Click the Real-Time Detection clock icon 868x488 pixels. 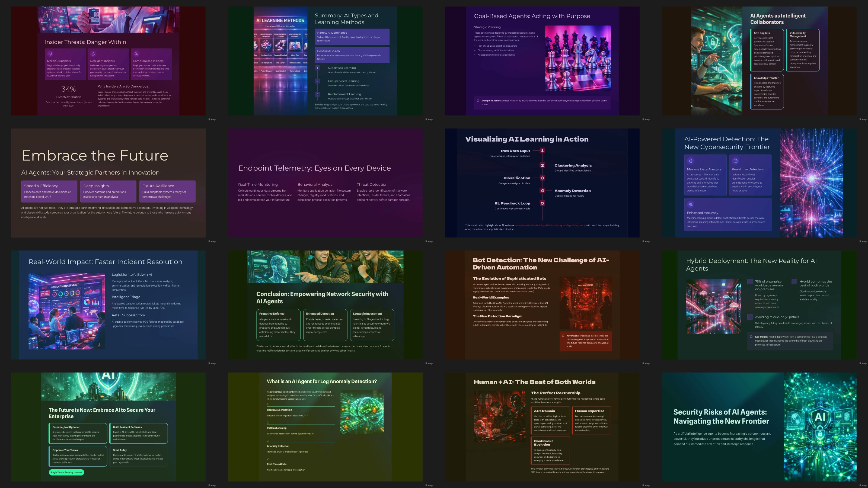[x=736, y=161]
